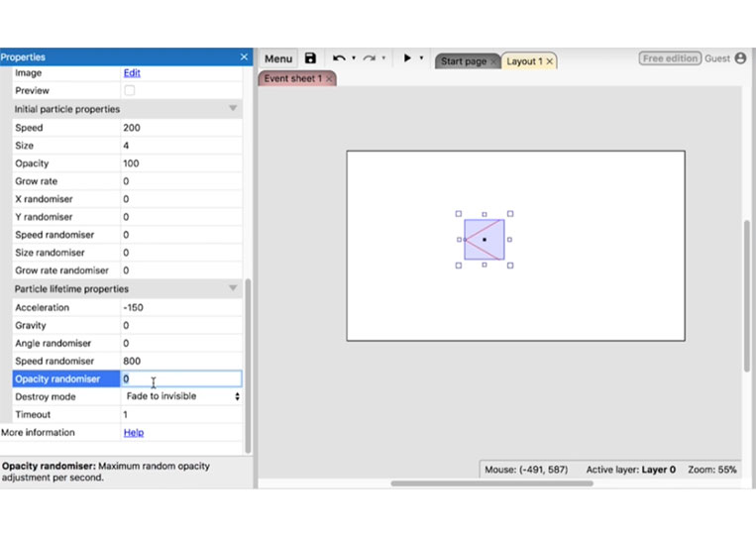Click the Grow rate value field
Viewport: 756px width, 536px height.
pos(181,181)
